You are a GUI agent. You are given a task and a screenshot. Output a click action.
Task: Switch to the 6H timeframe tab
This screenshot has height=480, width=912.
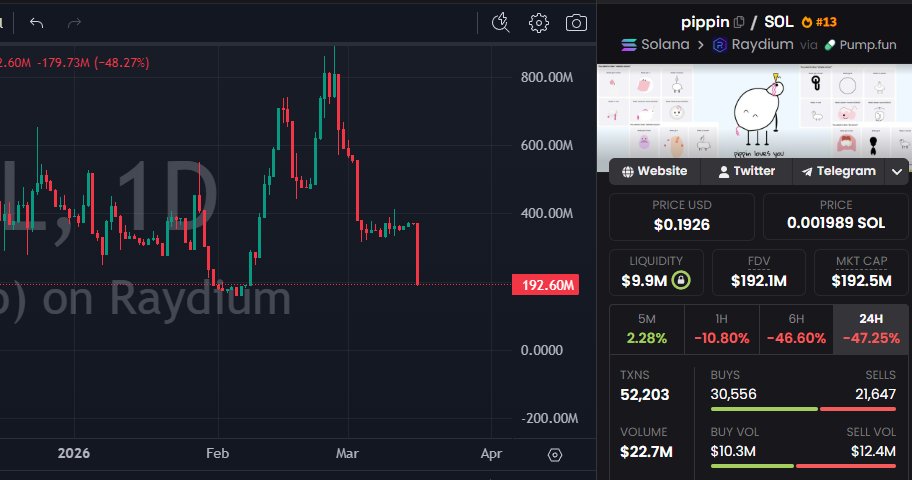(796, 328)
